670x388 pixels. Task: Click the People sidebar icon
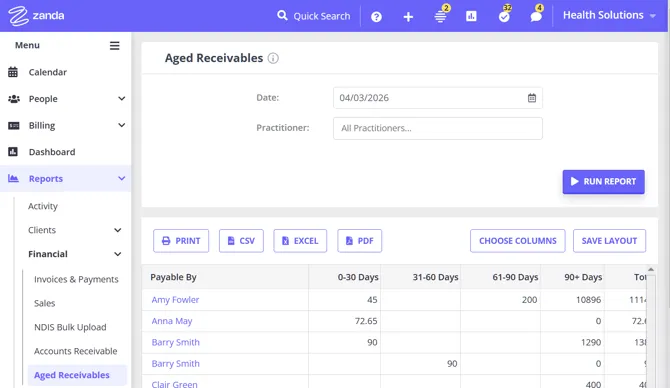[x=14, y=99]
